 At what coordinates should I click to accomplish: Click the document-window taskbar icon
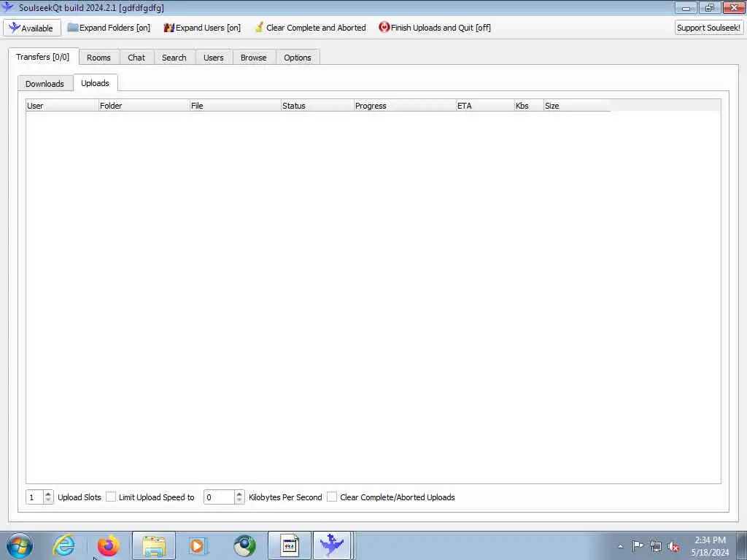(x=289, y=545)
